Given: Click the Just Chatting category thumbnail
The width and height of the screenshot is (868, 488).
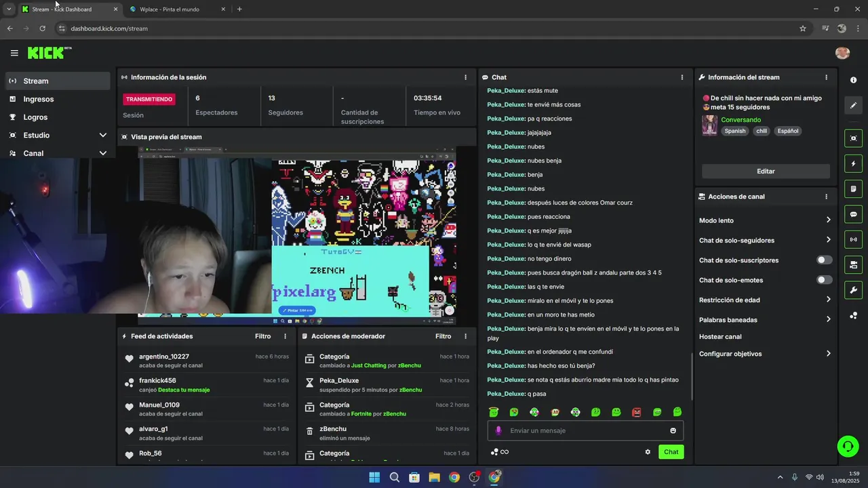Looking at the screenshot, I should click(x=709, y=125).
